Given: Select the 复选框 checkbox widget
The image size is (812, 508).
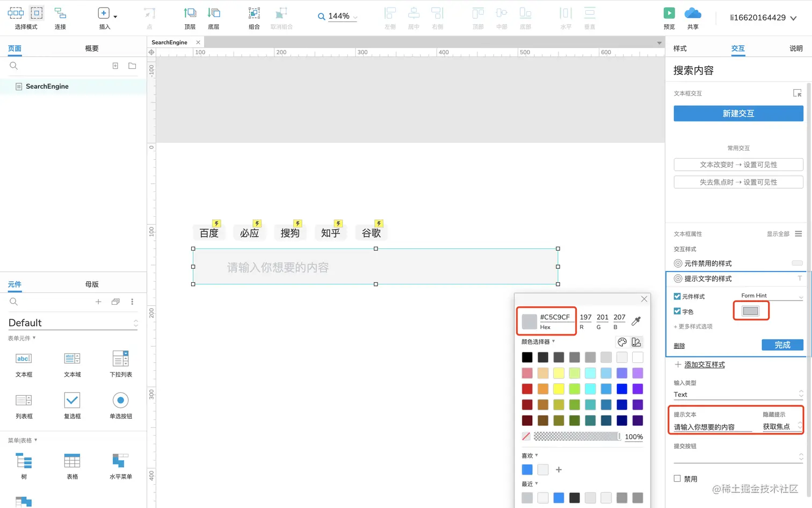Looking at the screenshot, I should click(x=72, y=405).
